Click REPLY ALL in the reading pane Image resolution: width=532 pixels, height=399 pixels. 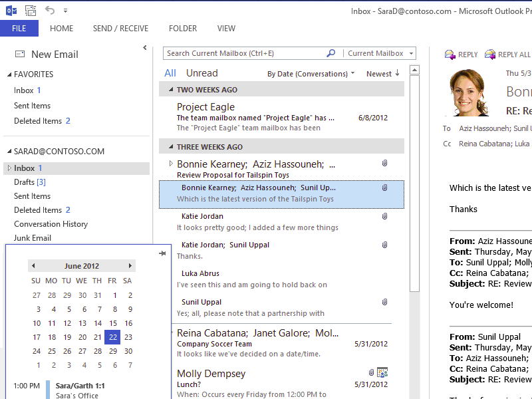(507, 55)
